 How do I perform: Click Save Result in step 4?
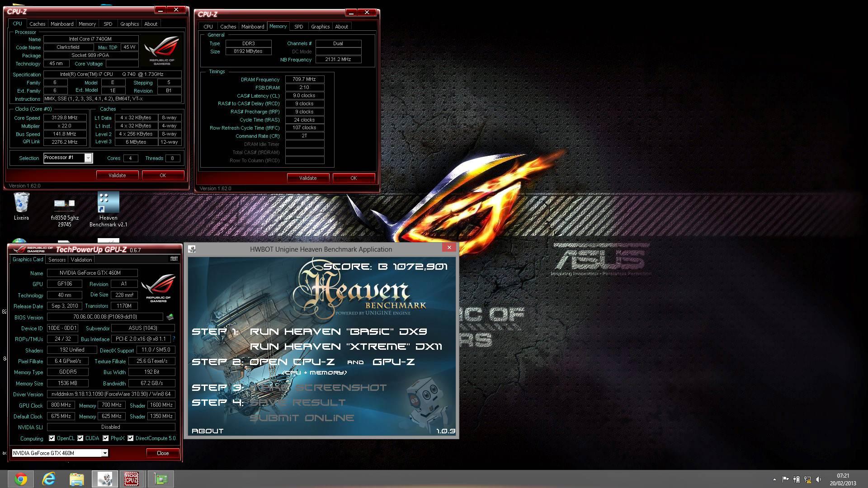(297, 403)
